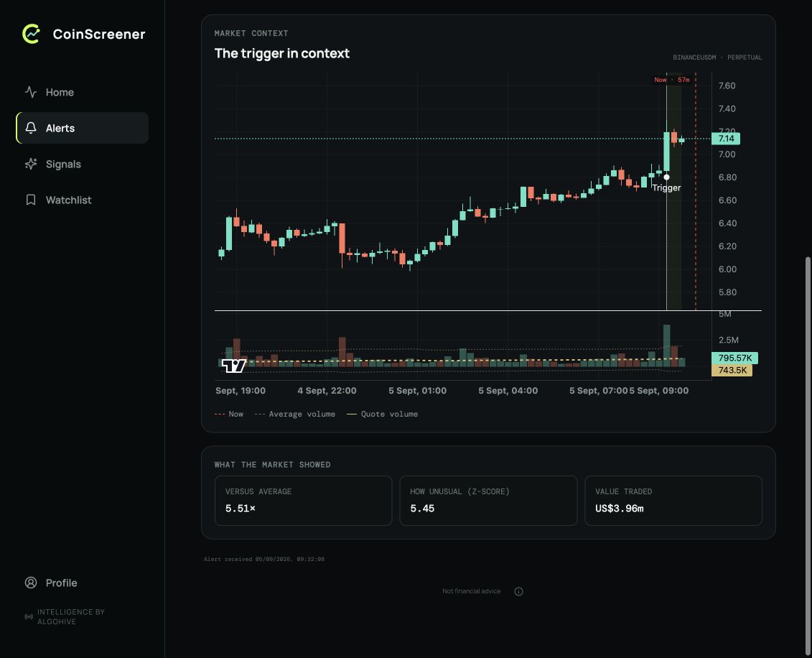This screenshot has height=658, width=812.
Task: Open Signals using the sparkle icon
Action: click(x=31, y=164)
